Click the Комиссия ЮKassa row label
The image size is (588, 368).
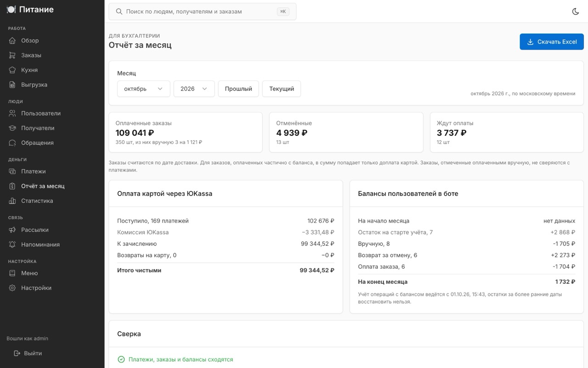[143, 232]
